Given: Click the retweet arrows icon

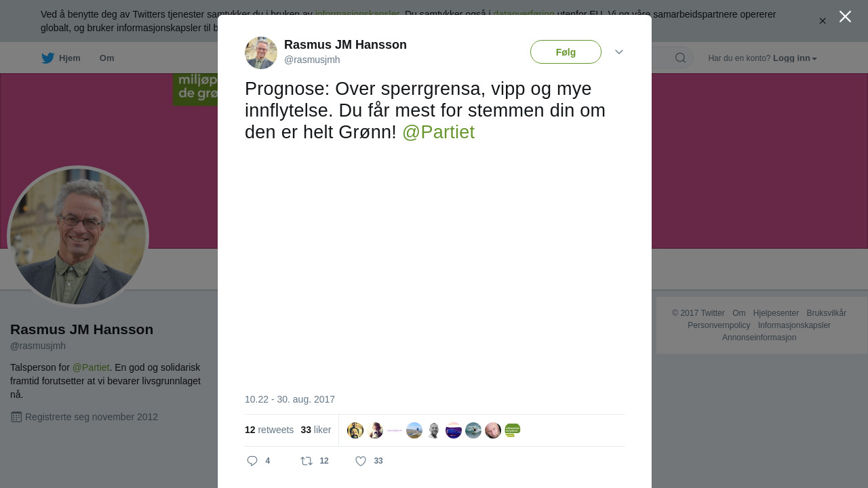Looking at the screenshot, I should (307, 461).
